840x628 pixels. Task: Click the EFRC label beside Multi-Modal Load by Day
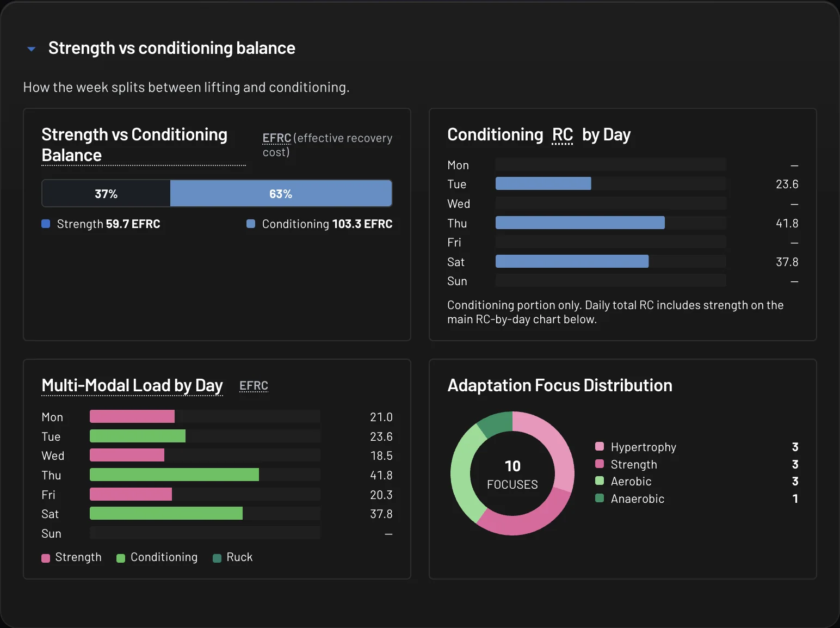pyautogui.click(x=254, y=385)
